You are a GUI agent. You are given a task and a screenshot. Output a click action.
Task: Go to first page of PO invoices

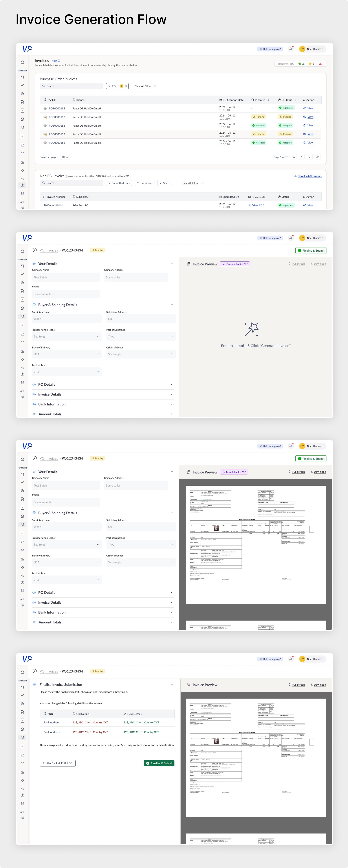(x=293, y=157)
